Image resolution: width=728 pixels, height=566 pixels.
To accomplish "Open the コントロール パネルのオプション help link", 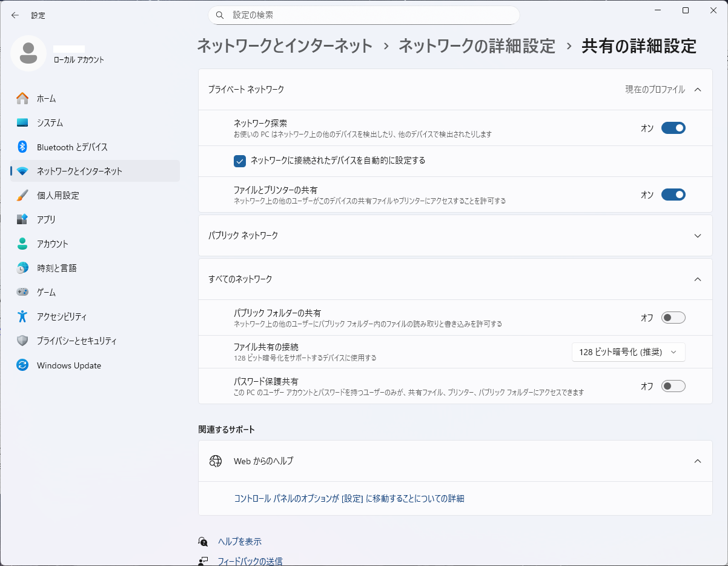I will tap(349, 499).
